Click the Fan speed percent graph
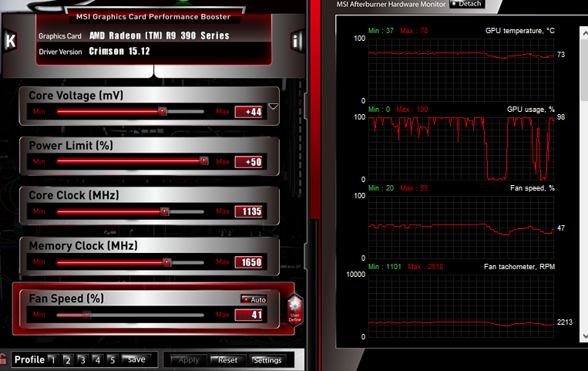588x371 pixels. coord(462,227)
